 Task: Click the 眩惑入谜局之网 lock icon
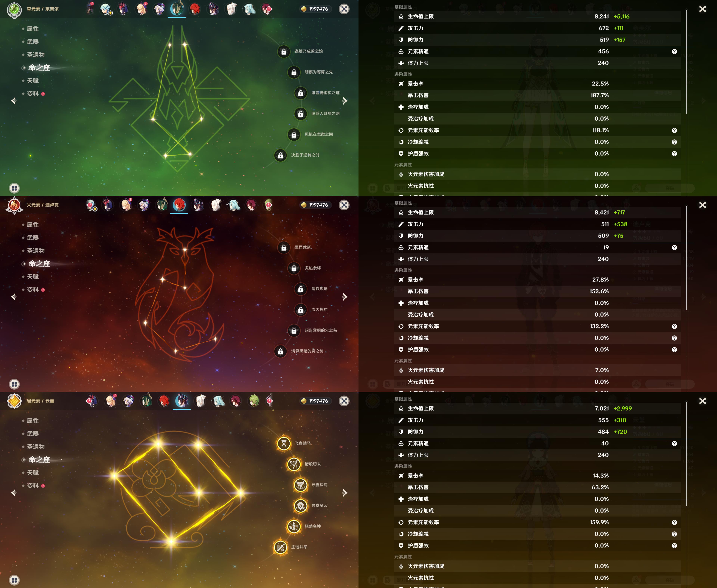point(301,114)
